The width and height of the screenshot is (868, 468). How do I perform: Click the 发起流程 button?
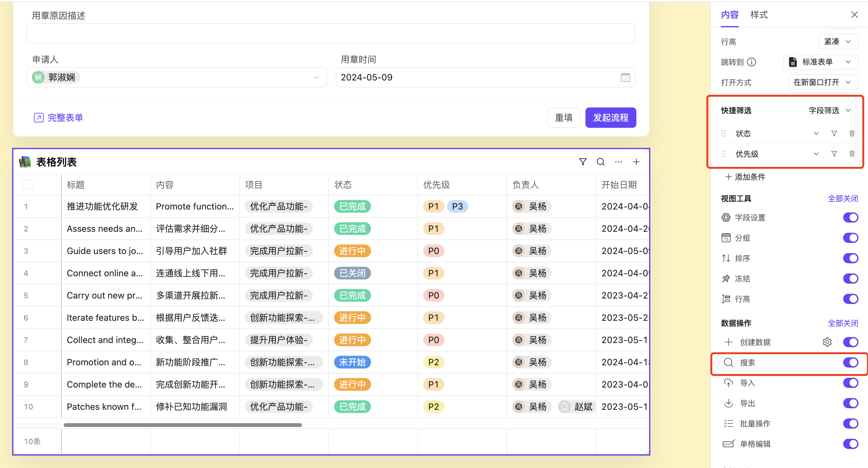(x=611, y=118)
